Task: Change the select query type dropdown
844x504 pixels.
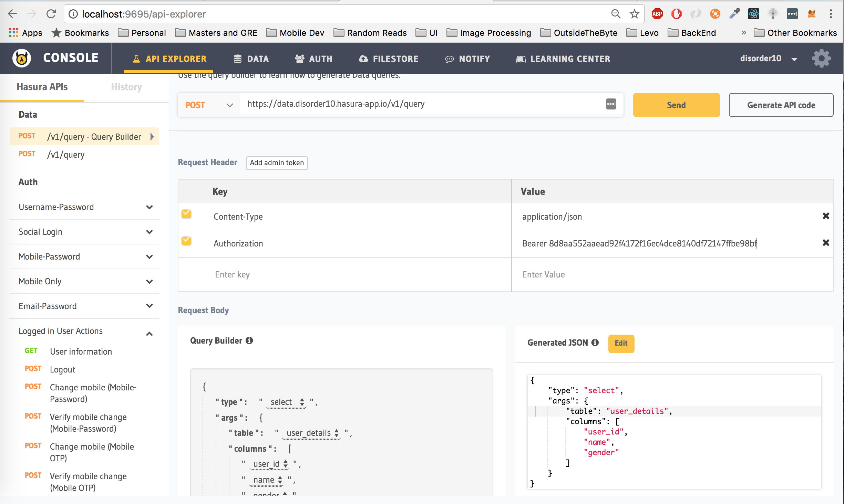Action: [x=287, y=402]
